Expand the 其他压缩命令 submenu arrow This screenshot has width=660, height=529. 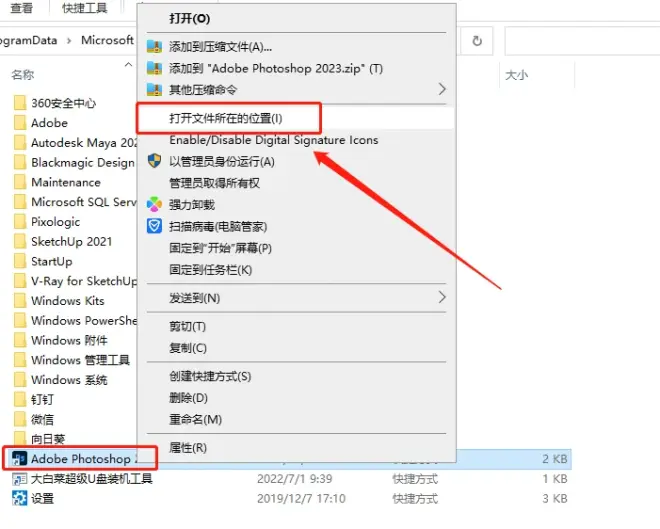(442, 89)
